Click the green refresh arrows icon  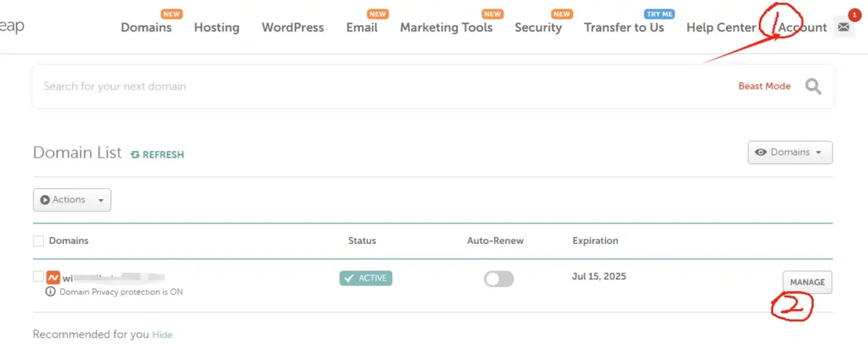pos(136,154)
